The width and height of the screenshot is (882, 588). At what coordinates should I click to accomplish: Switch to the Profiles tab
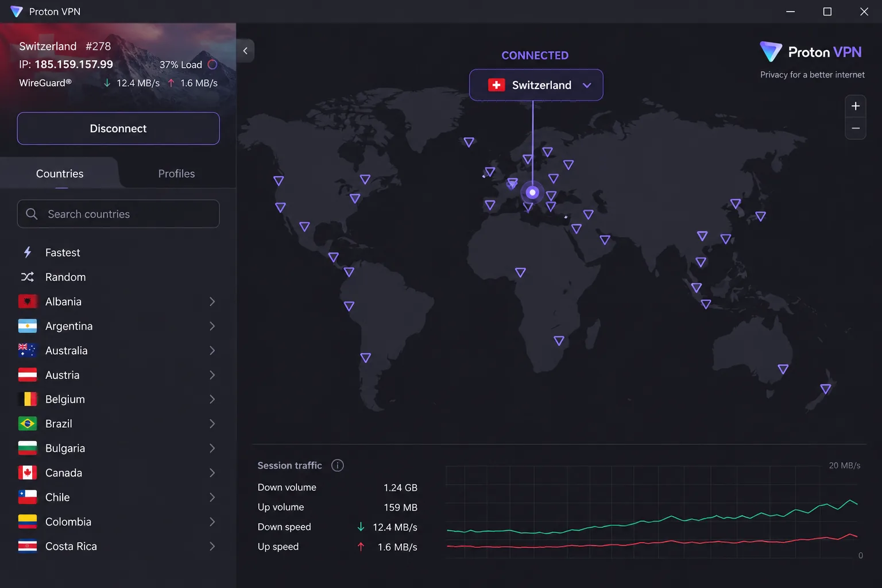click(x=176, y=173)
